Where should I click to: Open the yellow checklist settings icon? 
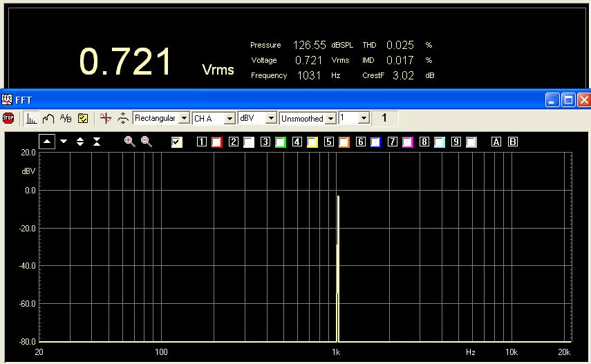point(82,118)
